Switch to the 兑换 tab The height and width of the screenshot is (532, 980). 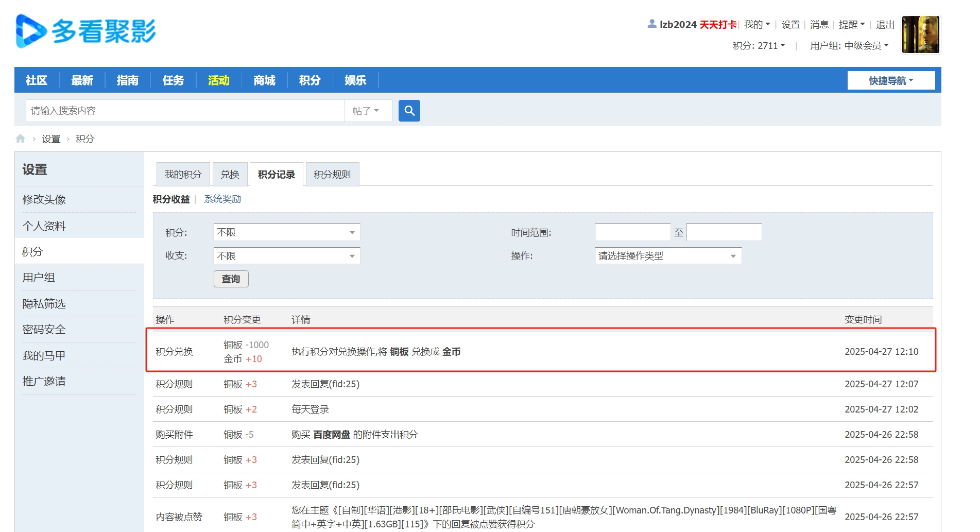tap(230, 174)
